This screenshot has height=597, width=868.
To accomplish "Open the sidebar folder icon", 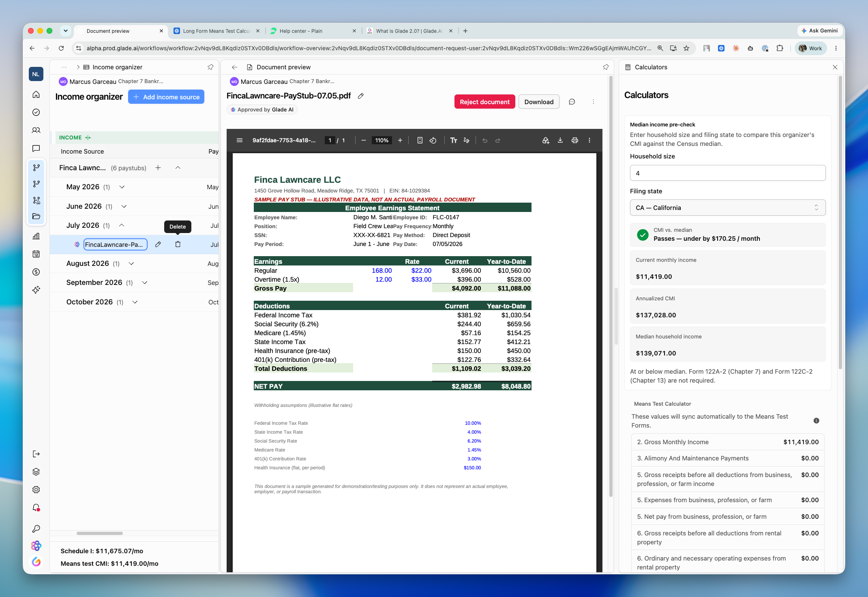I will (x=36, y=216).
